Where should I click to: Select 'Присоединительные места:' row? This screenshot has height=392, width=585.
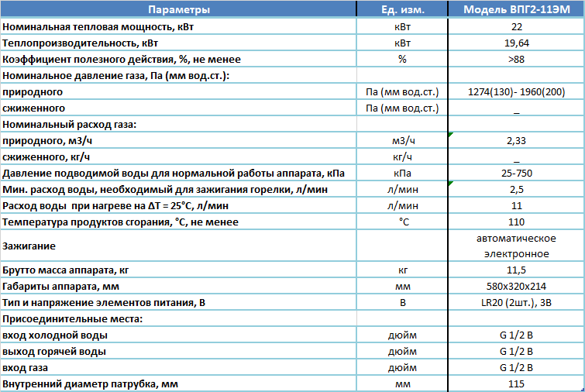178,319
